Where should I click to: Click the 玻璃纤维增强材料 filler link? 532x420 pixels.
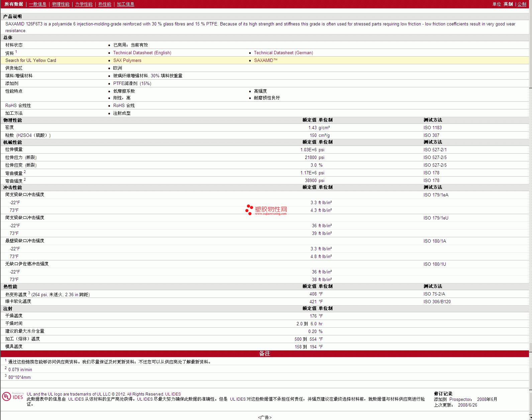[130, 76]
